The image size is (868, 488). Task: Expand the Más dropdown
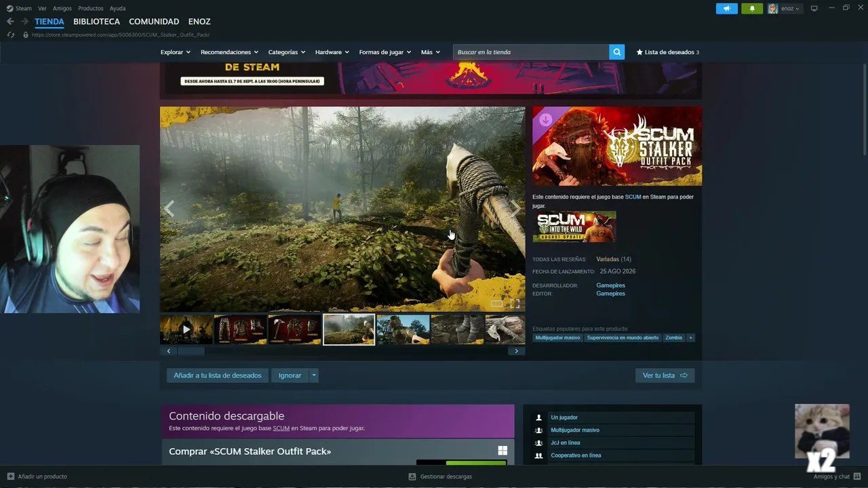click(431, 52)
